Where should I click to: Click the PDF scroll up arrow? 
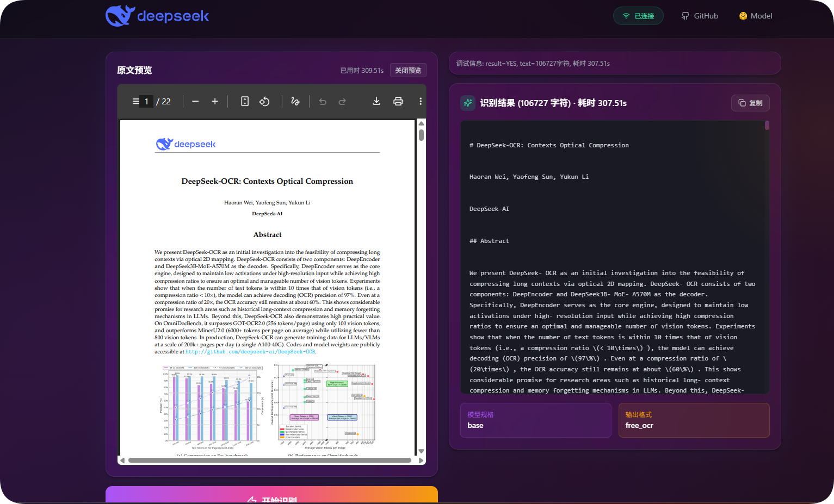[x=421, y=123]
